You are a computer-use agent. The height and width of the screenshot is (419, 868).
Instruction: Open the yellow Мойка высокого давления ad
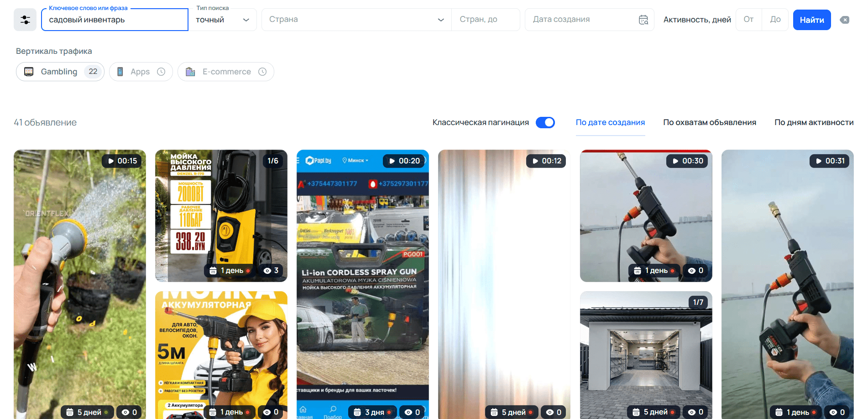click(x=221, y=216)
